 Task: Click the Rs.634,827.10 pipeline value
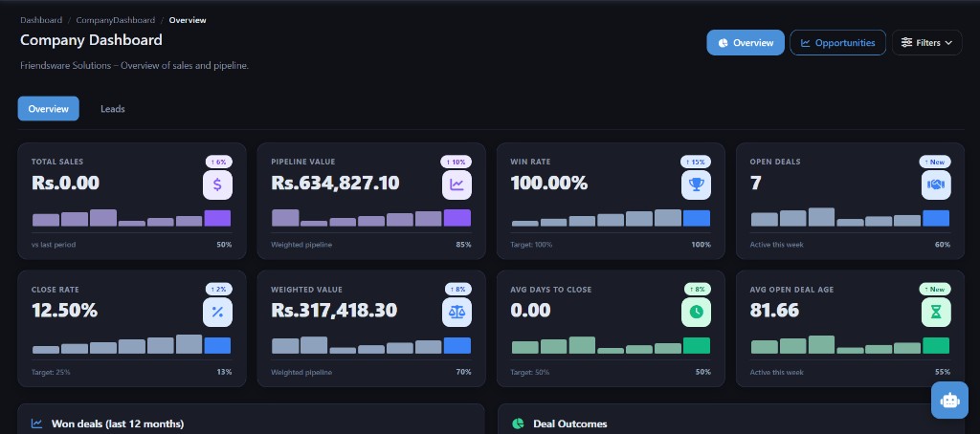tap(335, 183)
